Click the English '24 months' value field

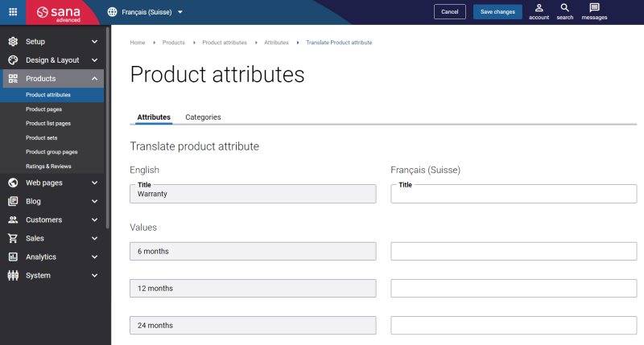[x=253, y=326]
